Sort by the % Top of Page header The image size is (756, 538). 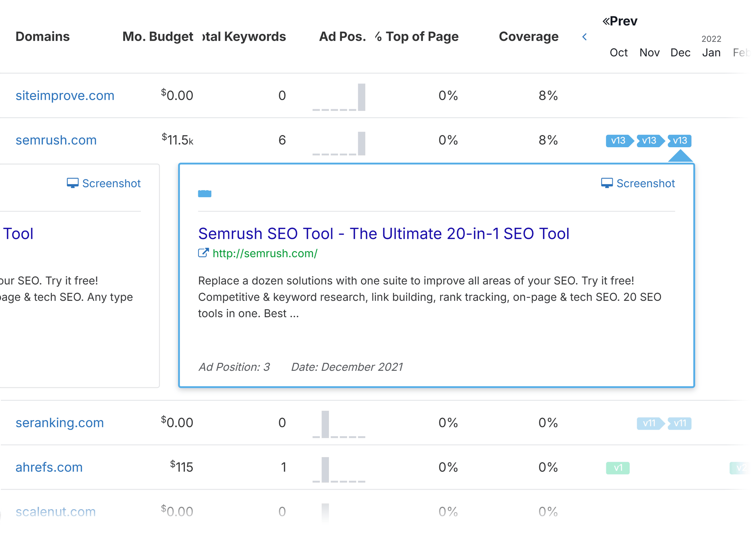point(417,37)
